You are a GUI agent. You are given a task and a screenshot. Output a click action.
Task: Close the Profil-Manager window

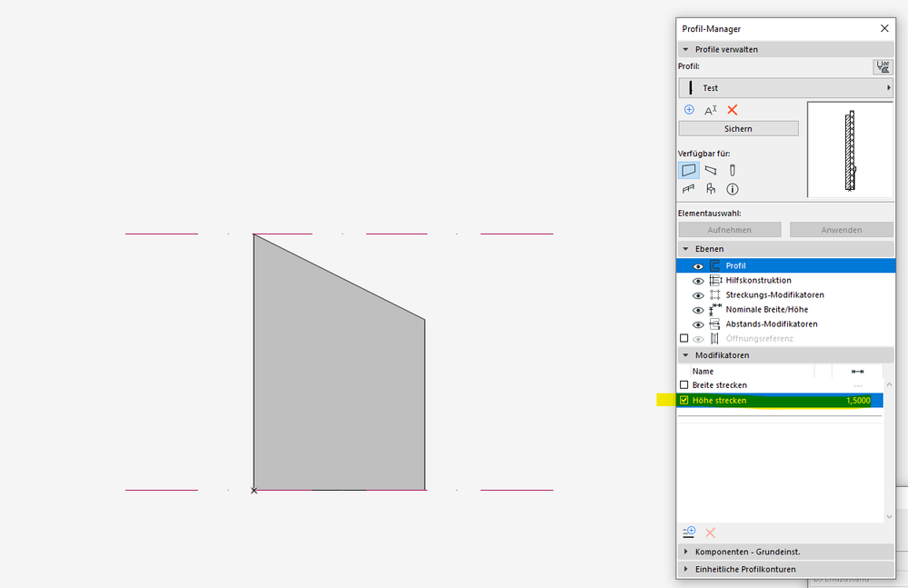pyautogui.click(x=884, y=28)
